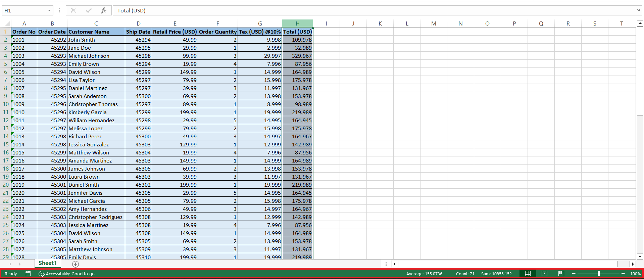The height and width of the screenshot is (279, 644).
Task: Click the Retail Price (USD) header cell
Action: [x=175, y=32]
